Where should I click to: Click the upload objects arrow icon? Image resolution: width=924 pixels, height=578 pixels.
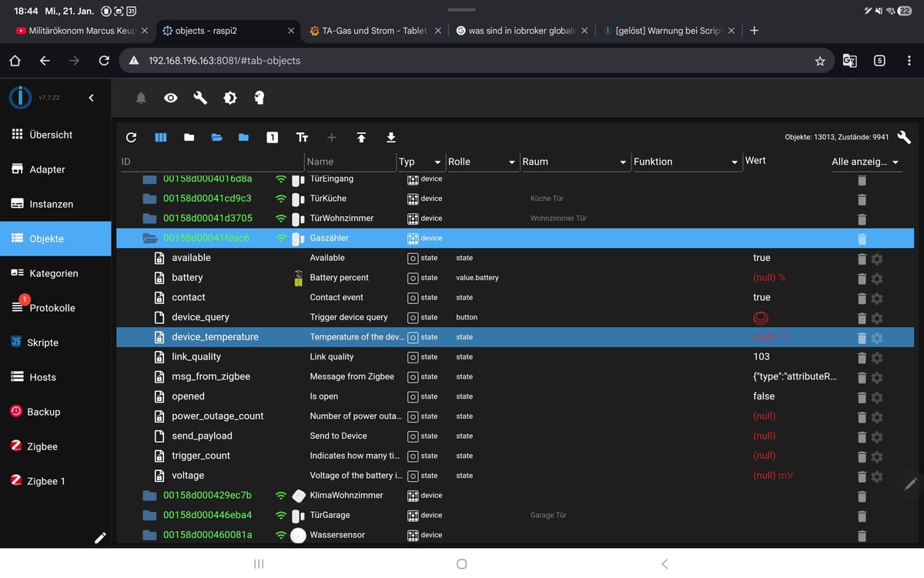(361, 138)
